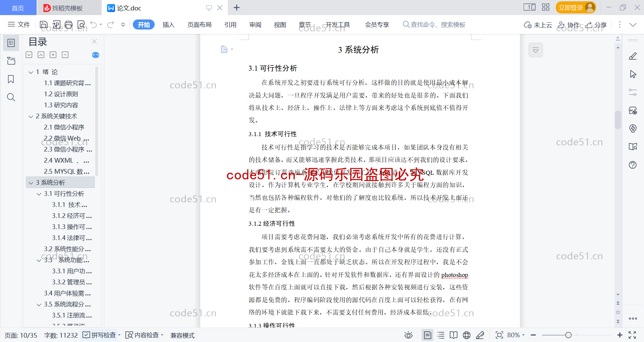Viewport: 644px width, 342px height.
Task: Click the 立即登录 login button
Action: click(576, 7)
